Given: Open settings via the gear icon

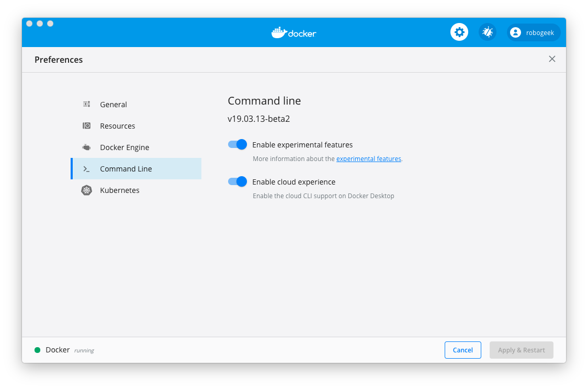Looking at the screenshot, I should pos(459,32).
